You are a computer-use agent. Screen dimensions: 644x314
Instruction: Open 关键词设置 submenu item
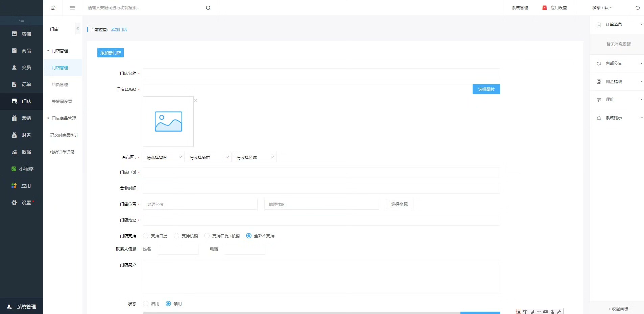tap(62, 101)
